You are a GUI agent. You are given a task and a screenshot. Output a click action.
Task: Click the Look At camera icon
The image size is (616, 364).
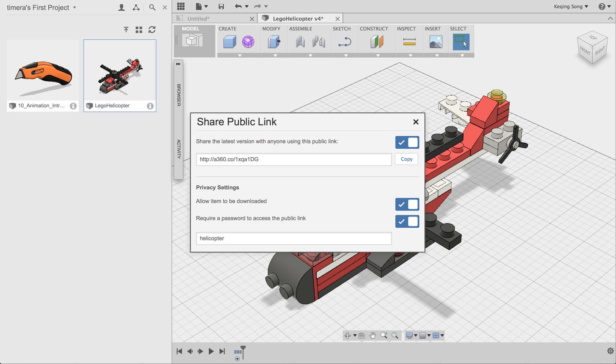[x=361, y=335]
